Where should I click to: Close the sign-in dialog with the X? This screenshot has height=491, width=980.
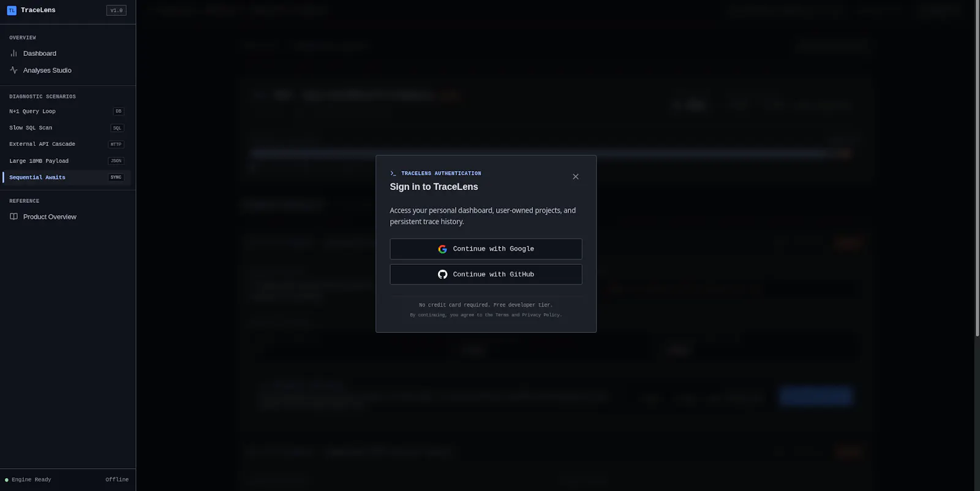(x=575, y=177)
